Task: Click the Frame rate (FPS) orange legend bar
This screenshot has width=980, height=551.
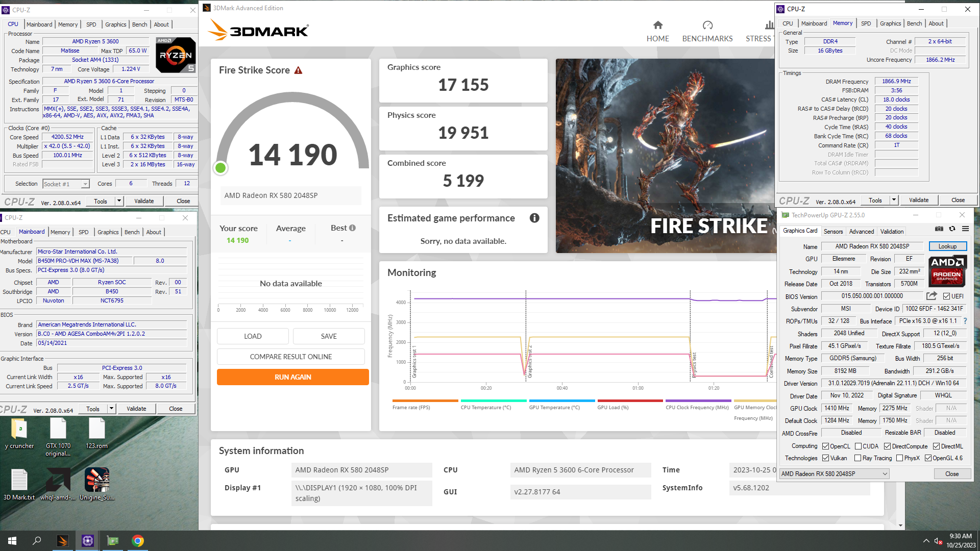Action: [425, 400]
